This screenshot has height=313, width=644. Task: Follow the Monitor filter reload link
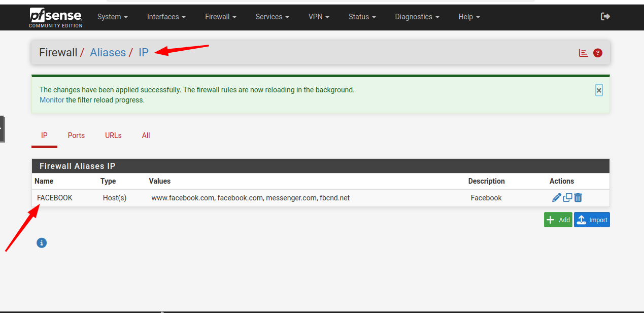point(52,100)
